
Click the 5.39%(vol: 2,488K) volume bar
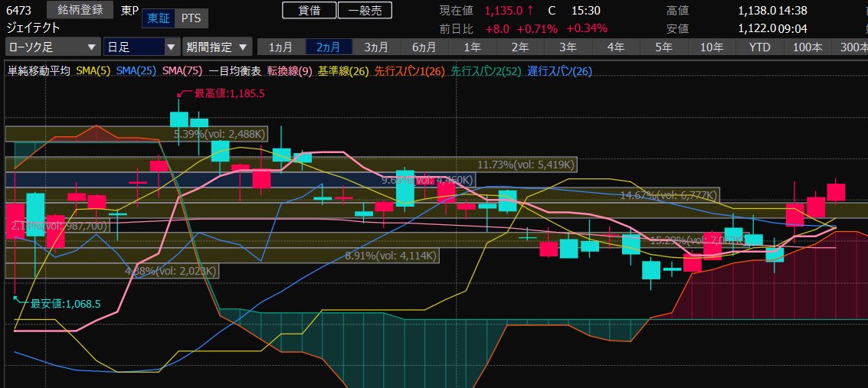[136, 134]
